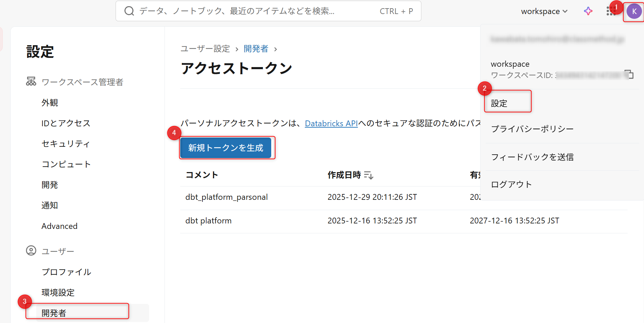Viewport: 644px width, 323px height.
Task: Choose フィードバックを送信 from the menu
Action: pos(532,157)
